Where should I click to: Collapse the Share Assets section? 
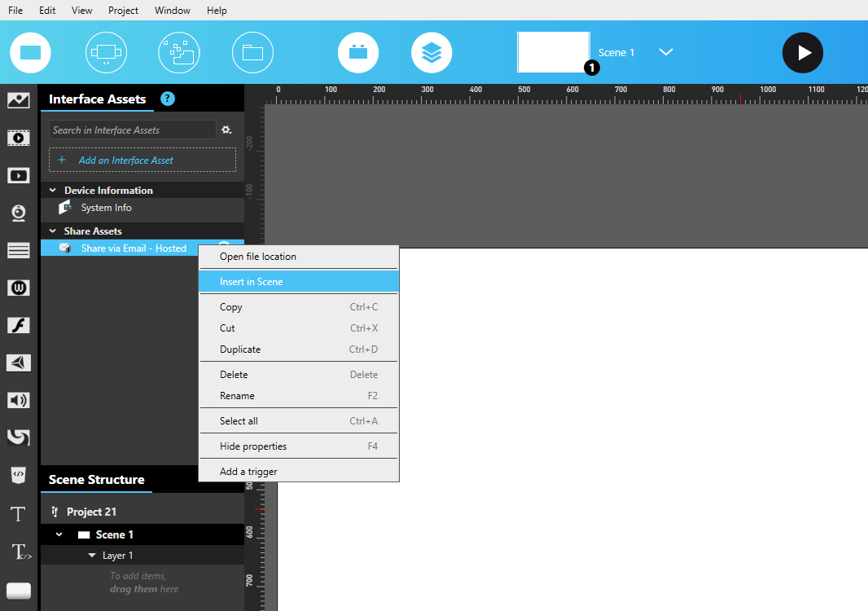pos(52,231)
